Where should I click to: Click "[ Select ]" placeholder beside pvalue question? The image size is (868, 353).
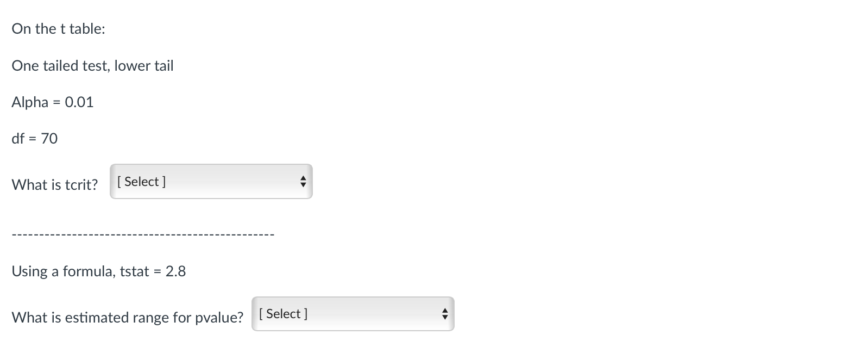coord(283,314)
